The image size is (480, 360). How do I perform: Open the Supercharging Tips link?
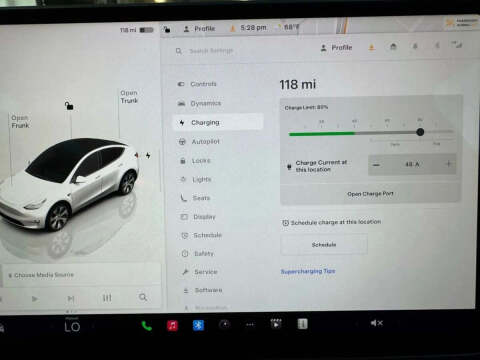point(308,271)
